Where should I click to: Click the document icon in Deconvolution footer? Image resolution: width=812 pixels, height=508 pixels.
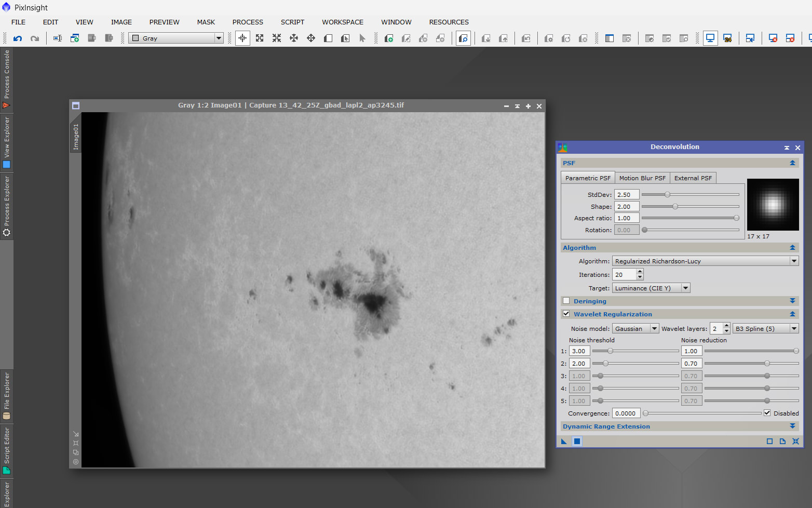782,442
